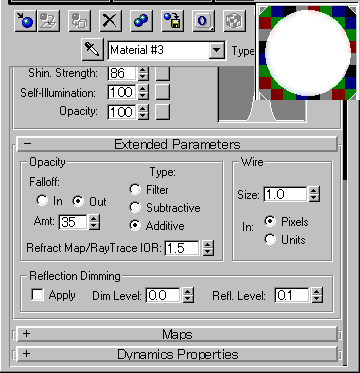Pick material with eyedropper tool
360x373 pixels.
click(x=92, y=50)
